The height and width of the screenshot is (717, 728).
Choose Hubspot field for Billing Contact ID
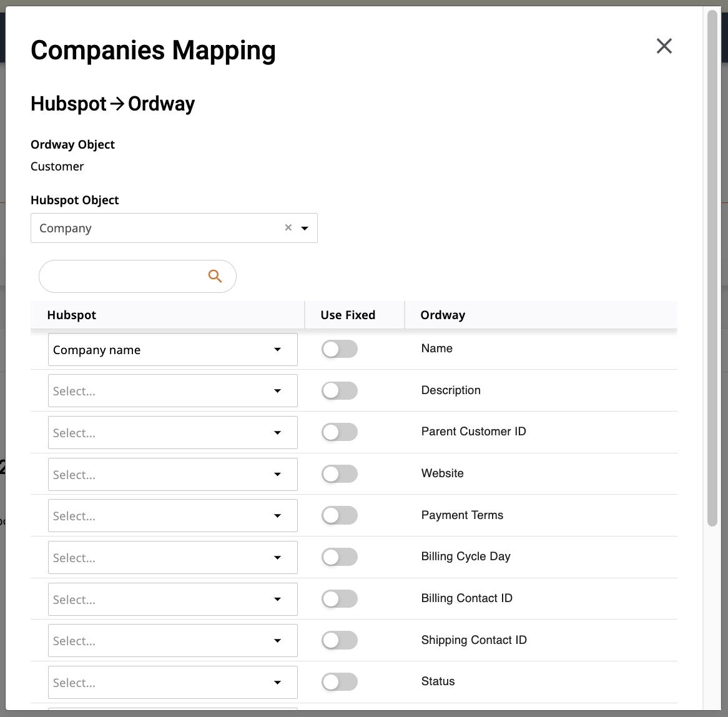pyautogui.click(x=173, y=599)
